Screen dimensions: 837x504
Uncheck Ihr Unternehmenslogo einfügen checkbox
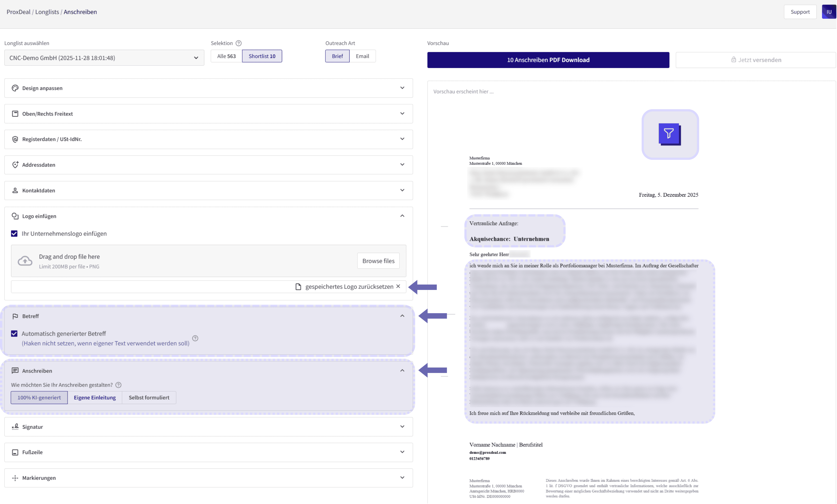[14, 234]
